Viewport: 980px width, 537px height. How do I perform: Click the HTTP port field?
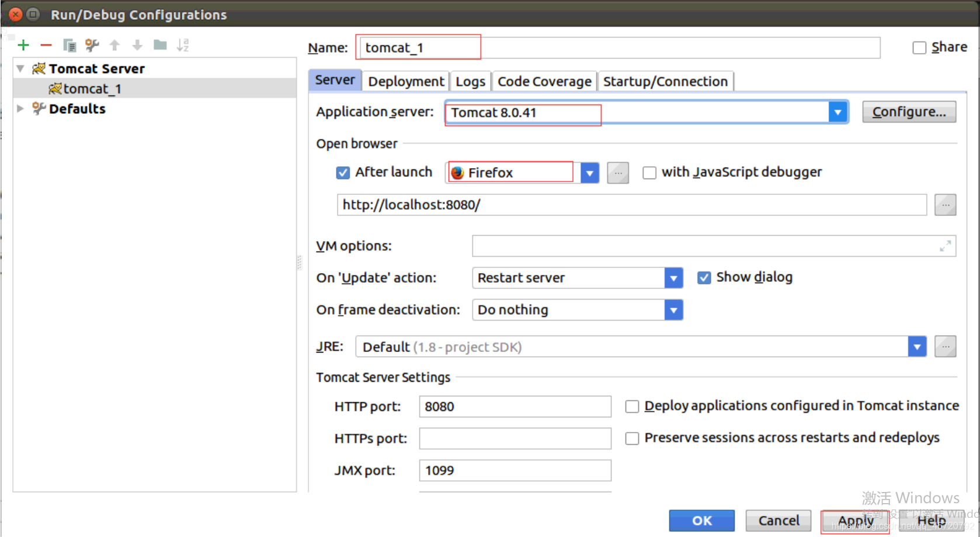pyautogui.click(x=515, y=406)
